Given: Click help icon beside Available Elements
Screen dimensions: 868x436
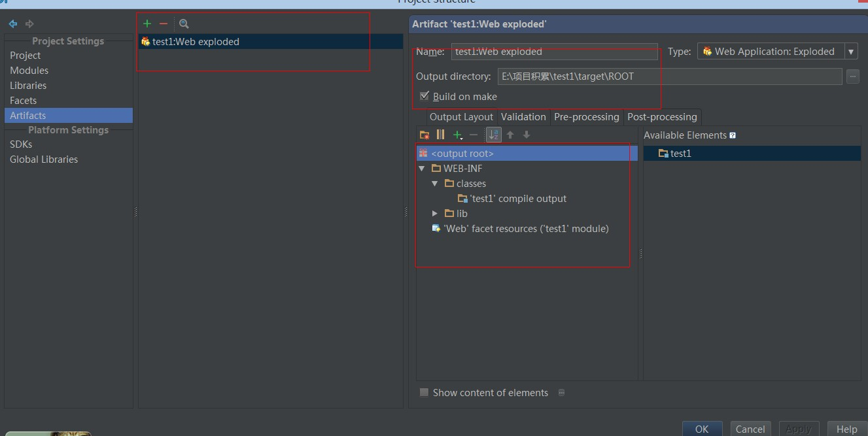Looking at the screenshot, I should 733,135.
